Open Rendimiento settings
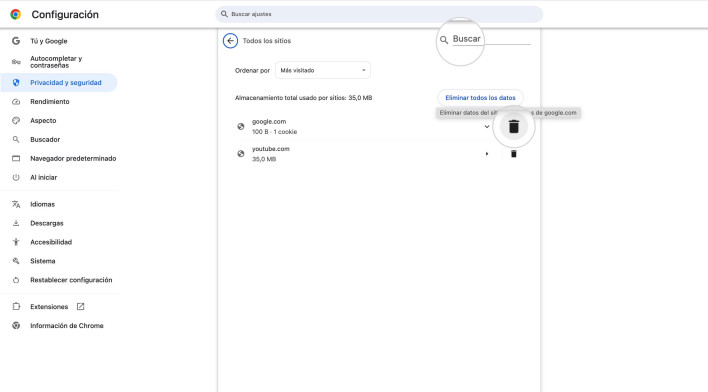Screen dimensions: 708x392 (x=50, y=102)
